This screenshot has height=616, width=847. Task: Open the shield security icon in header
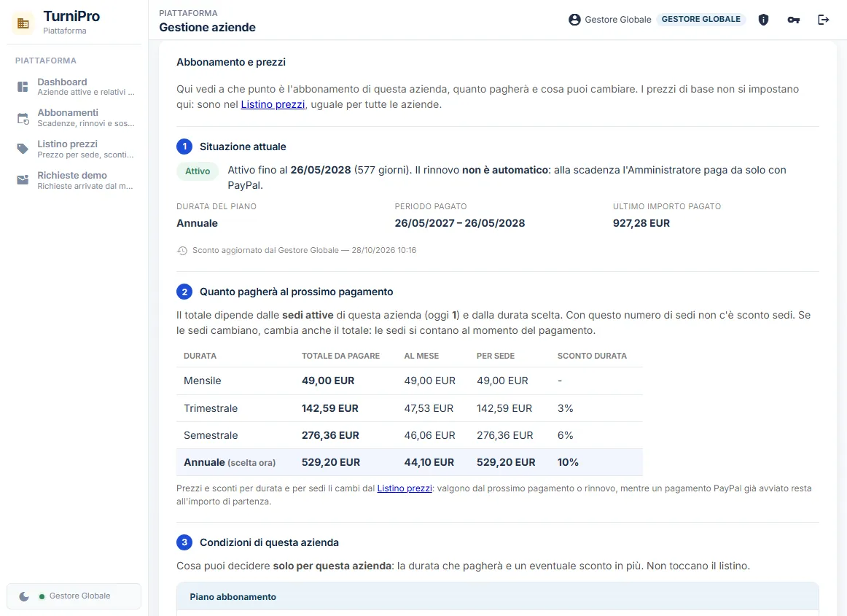tap(763, 20)
